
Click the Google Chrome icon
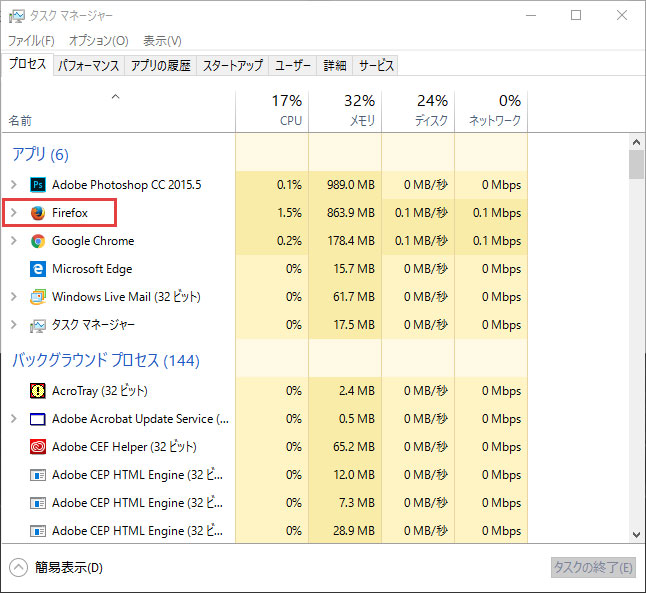(38, 241)
